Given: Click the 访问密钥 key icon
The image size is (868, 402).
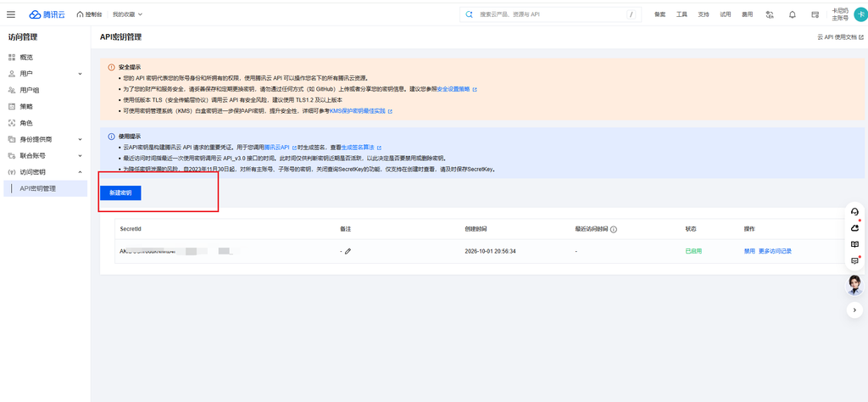Looking at the screenshot, I should tap(12, 172).
